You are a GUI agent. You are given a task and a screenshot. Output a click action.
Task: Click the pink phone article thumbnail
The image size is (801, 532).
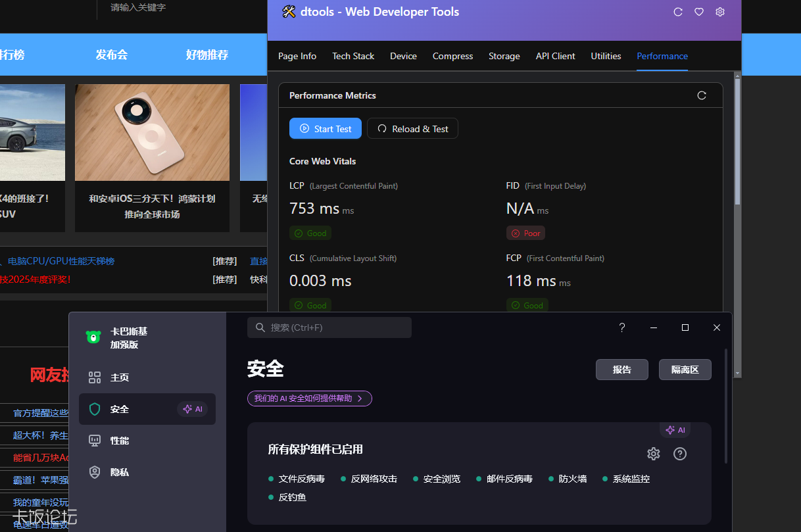click(x=153, y=132)
